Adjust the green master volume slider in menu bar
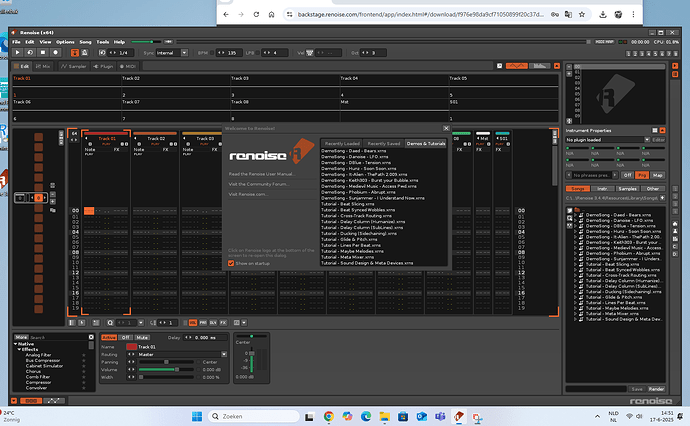The height and width of the screenshot is (426, 690). point(145,42)
